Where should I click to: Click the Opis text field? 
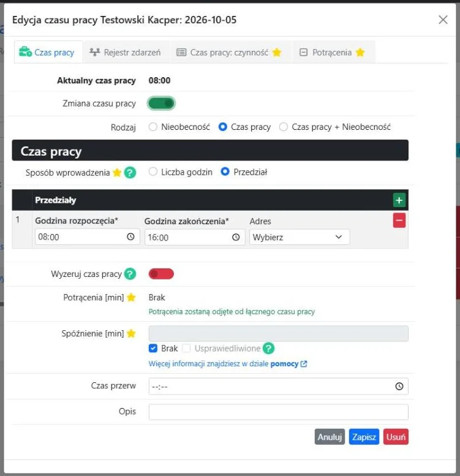coord(278,412)
